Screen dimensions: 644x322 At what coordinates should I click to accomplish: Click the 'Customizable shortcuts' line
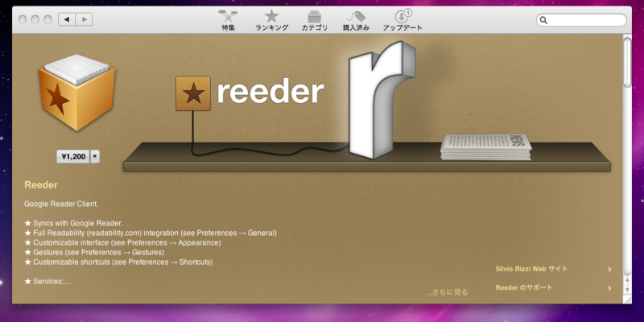(x=118, y=262)
